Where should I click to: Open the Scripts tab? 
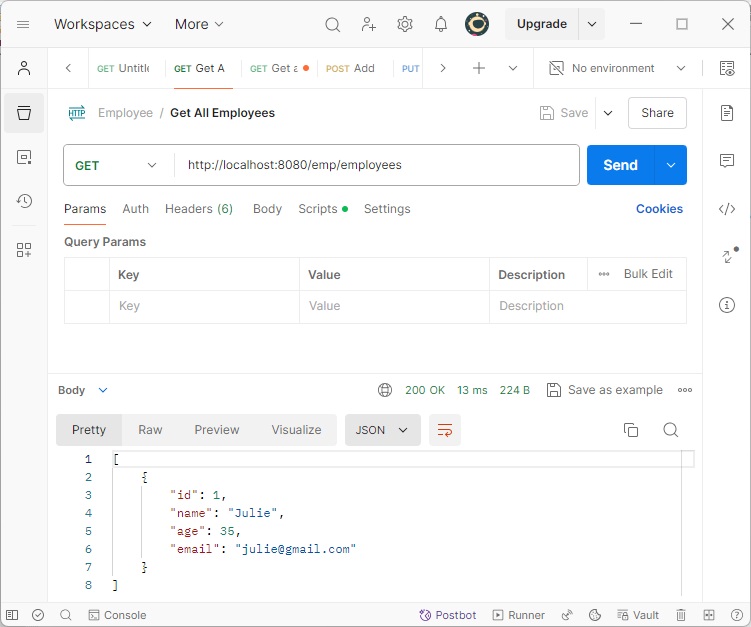(317, 209)
